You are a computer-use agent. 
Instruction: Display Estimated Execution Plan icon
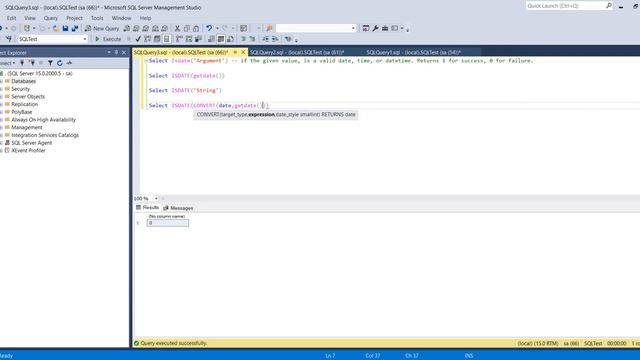tap(147, 39)
